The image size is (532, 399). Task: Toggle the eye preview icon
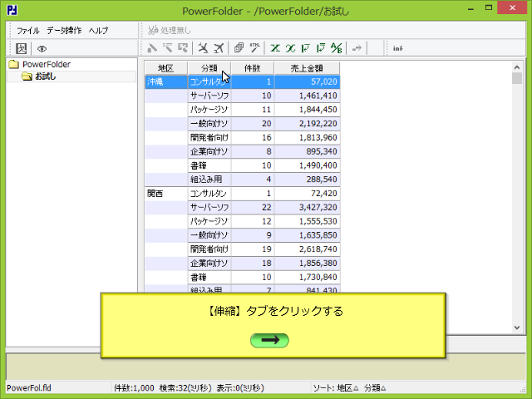(x=42, y=49)
